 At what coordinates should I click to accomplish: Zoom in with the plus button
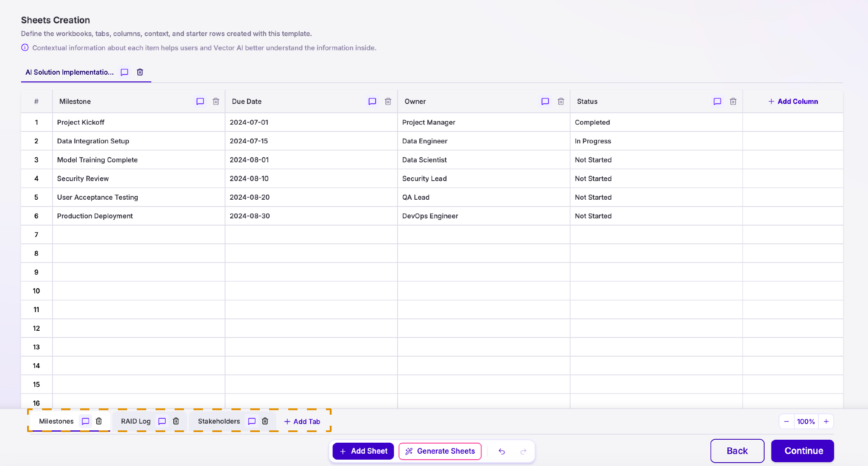click(x=826, y=421)
